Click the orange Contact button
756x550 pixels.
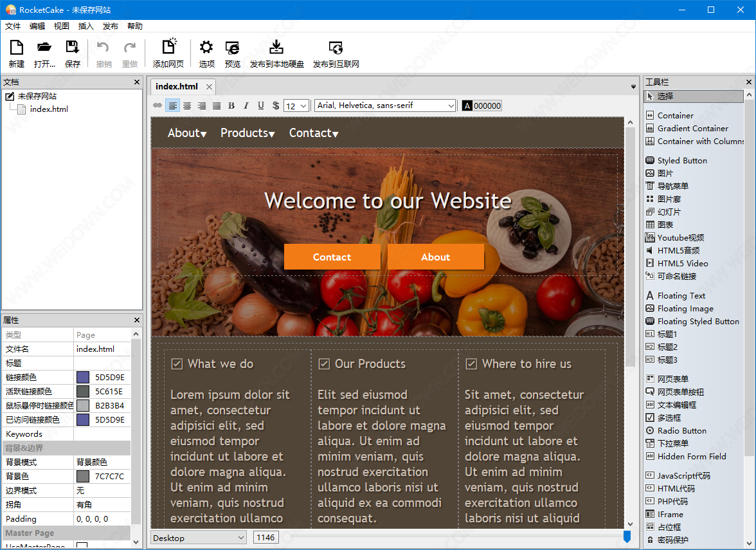[x=332, y=257]
